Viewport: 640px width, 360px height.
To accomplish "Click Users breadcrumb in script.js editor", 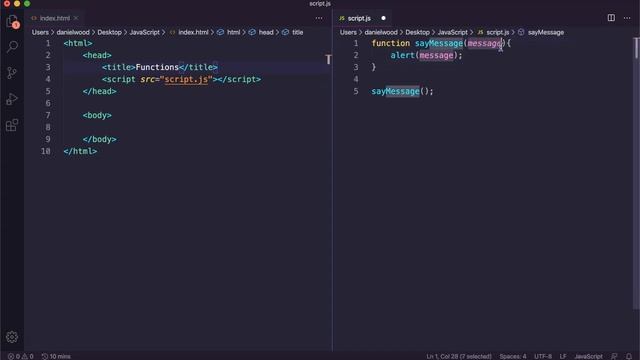I will (348, 32).
